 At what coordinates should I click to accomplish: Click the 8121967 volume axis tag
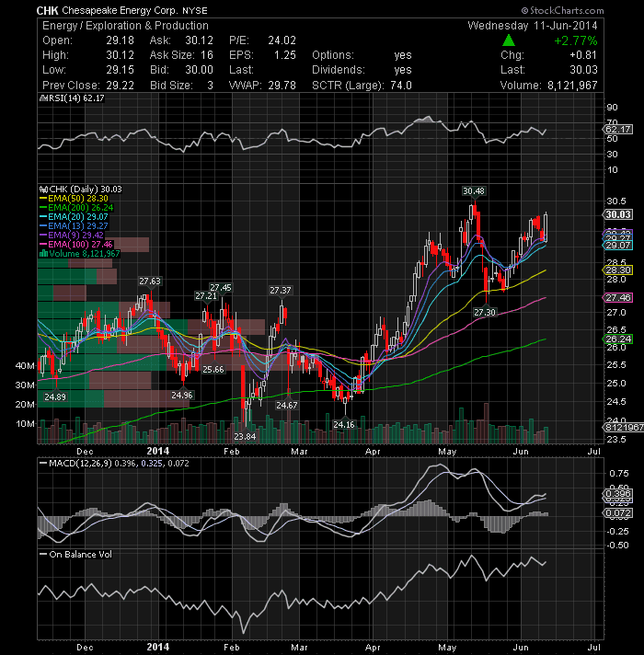(x=625, y=427)
